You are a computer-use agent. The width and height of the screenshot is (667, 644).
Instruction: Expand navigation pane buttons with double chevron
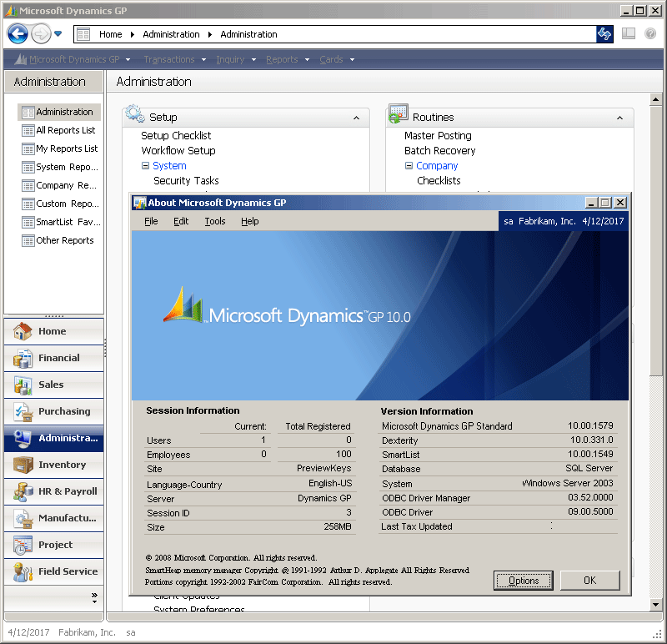(x=94, y=597)
